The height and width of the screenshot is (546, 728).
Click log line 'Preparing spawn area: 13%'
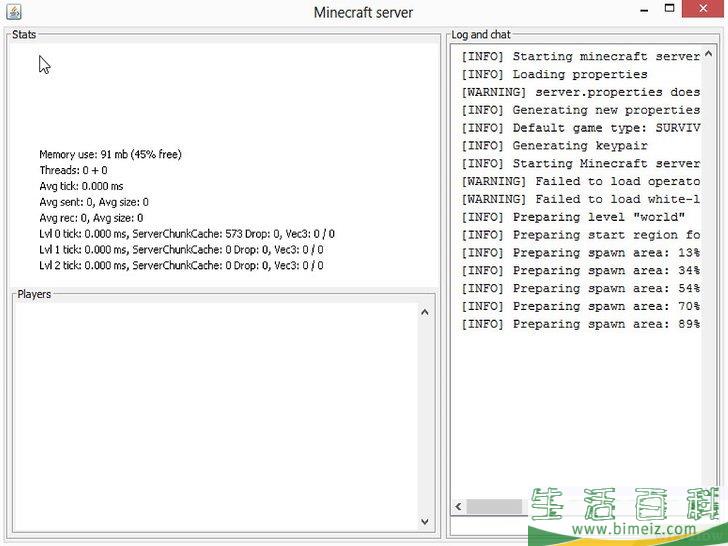tap(580, 253)
